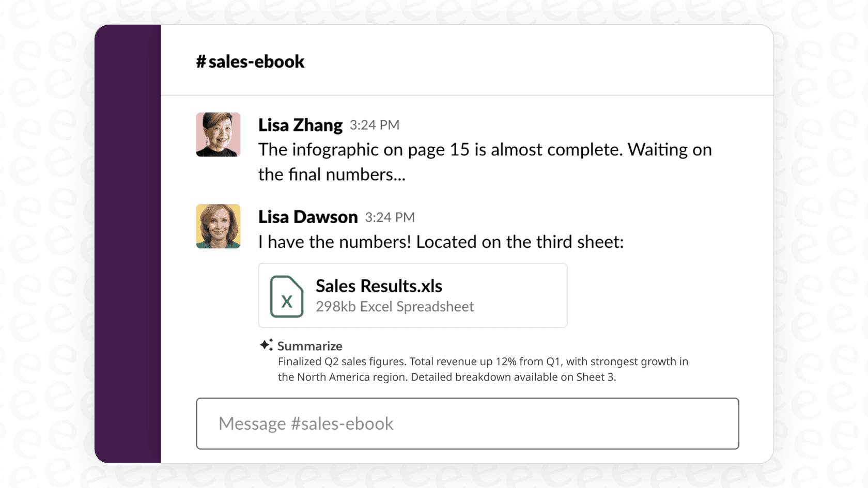Open Sales Results.xls via its filename link
Viewport: 868px width, 488px height.
[x=379, y=286]
